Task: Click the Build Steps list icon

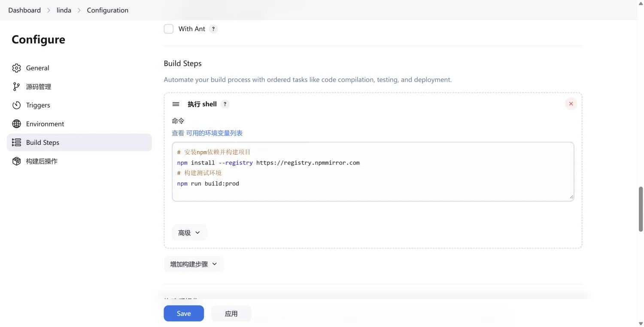Action: pyautogui.click(x=16, y=142)
